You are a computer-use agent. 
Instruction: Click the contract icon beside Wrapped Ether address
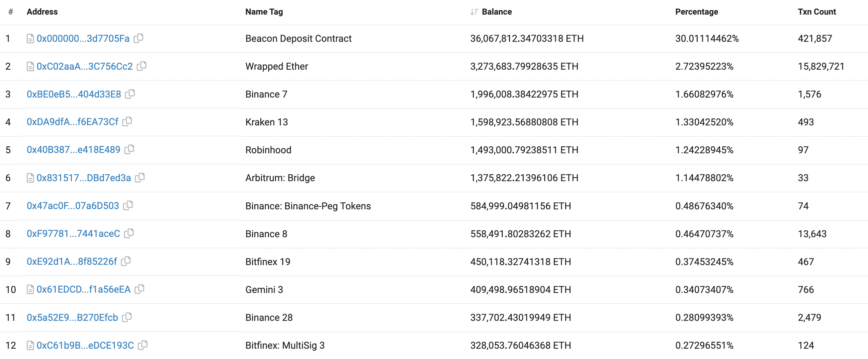pyautogui.click(x=31, y=66)
